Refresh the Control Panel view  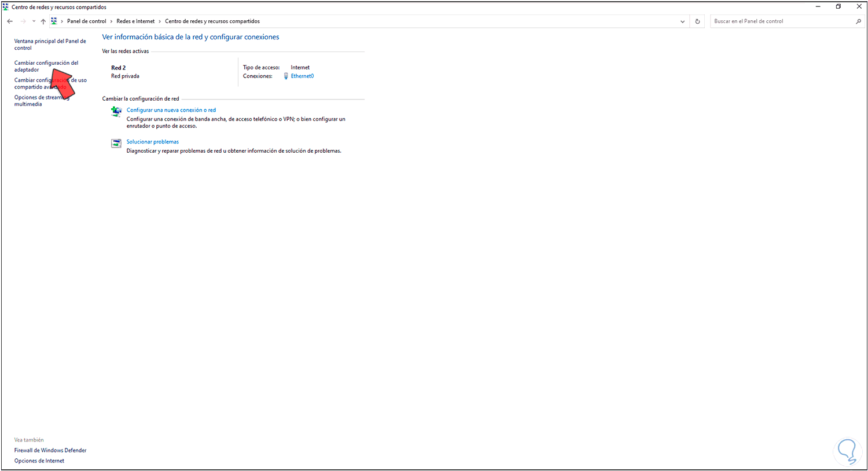point(697,21)
